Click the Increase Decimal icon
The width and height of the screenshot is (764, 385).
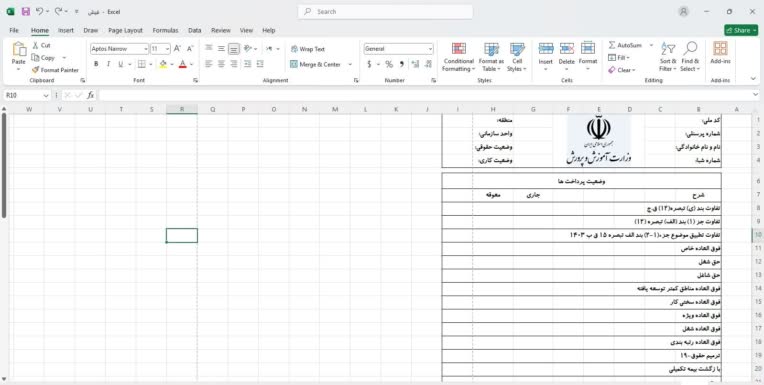[415, 64]
